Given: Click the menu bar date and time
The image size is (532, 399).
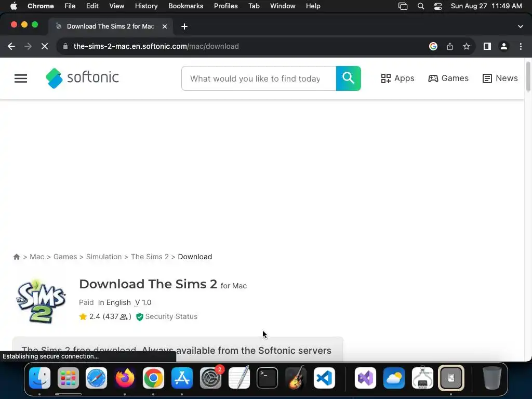Looking at the screenshot, I should point(486,6).
